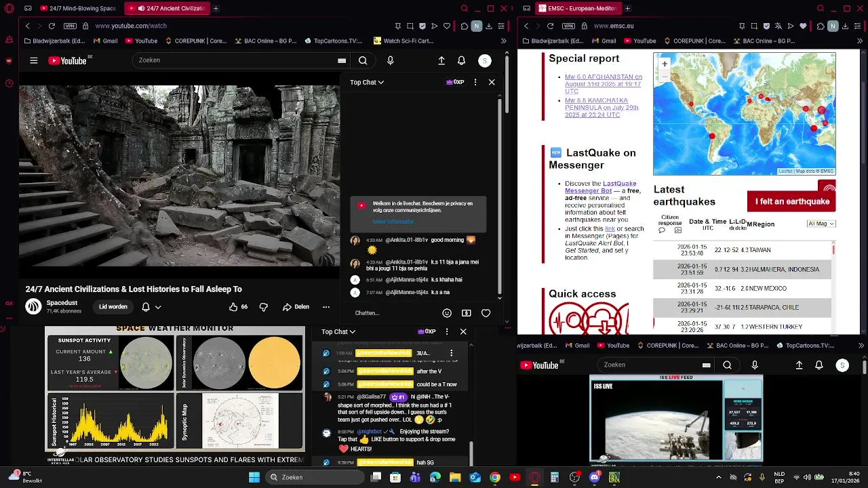Click the voice search microphone in top-left YouTube
868x488 pixels.
pos(390,60)
